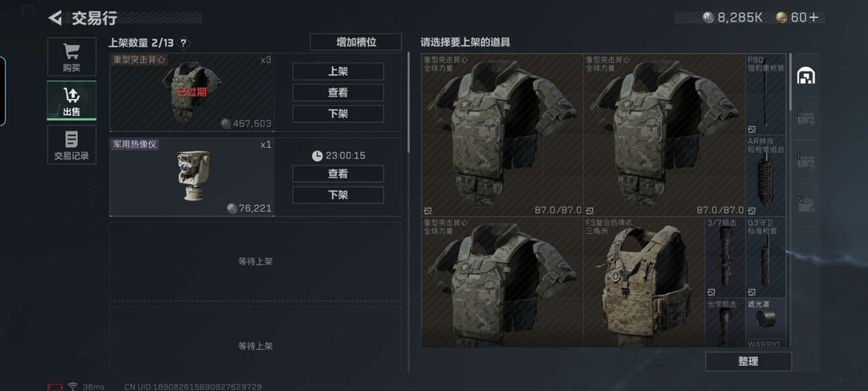The width and height of the screenshot is (868, 391).
Task: Switch to the 出售 sell tab
Action: point(72,101)
